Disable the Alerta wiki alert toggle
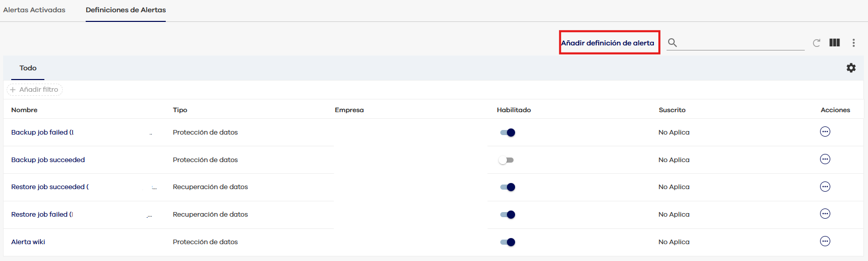The width and height of the screenshot is (868, 261). tap(507, 242)
